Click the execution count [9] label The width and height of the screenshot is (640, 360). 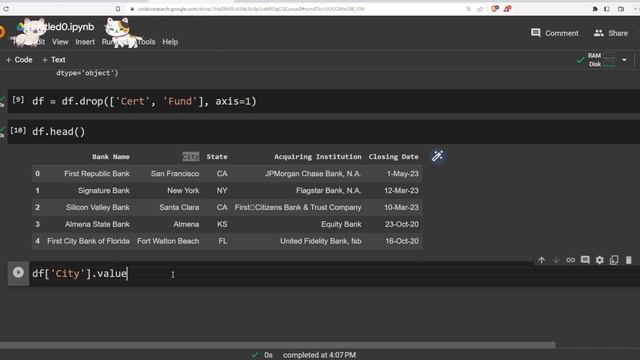coord(18,100)
